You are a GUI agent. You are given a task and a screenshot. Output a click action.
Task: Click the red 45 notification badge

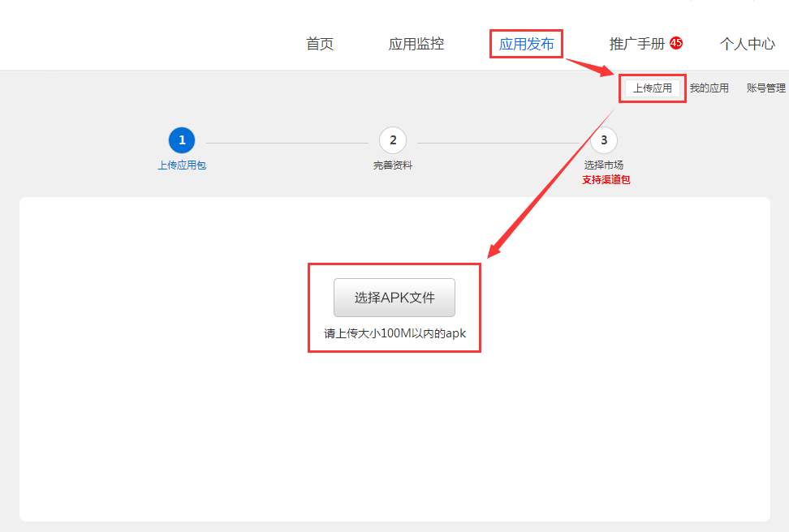tap(676, 43)
